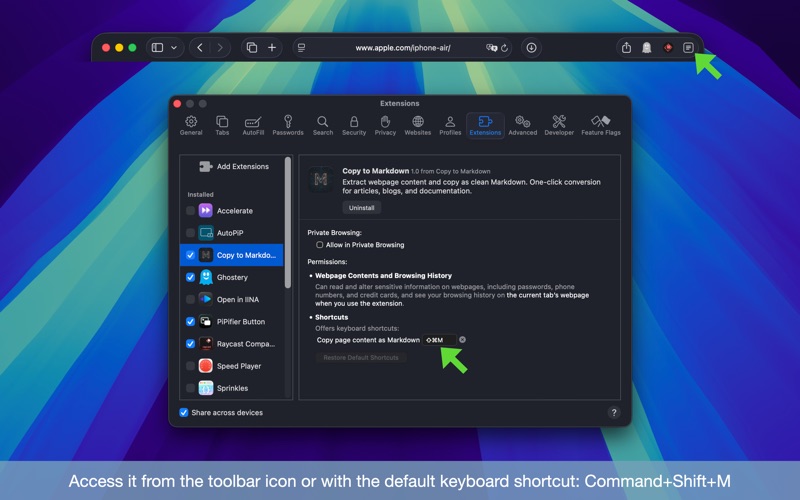Open the Search settings tab
Image resolution: width=800 pixels, height=500 pixels.
[322, 125]
